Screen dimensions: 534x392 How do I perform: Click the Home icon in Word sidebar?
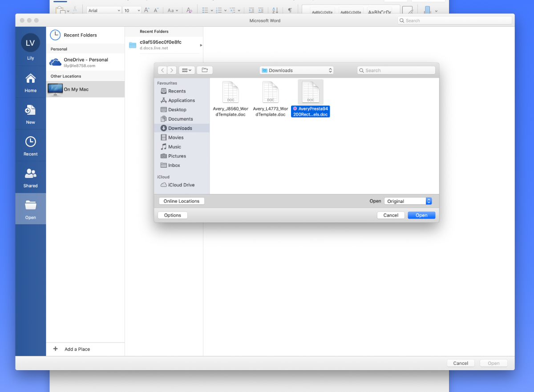pos(30,79)
